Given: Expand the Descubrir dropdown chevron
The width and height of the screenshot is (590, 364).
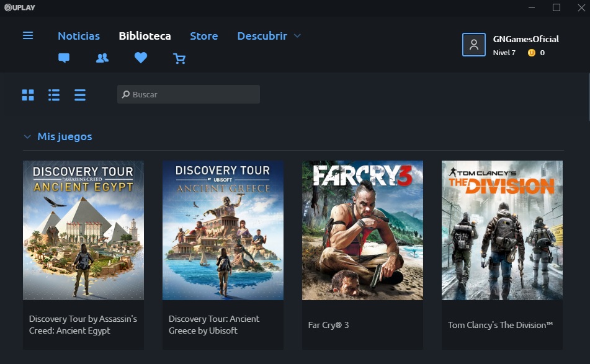Looking at the screenshot, I should (x=297, y=36).
